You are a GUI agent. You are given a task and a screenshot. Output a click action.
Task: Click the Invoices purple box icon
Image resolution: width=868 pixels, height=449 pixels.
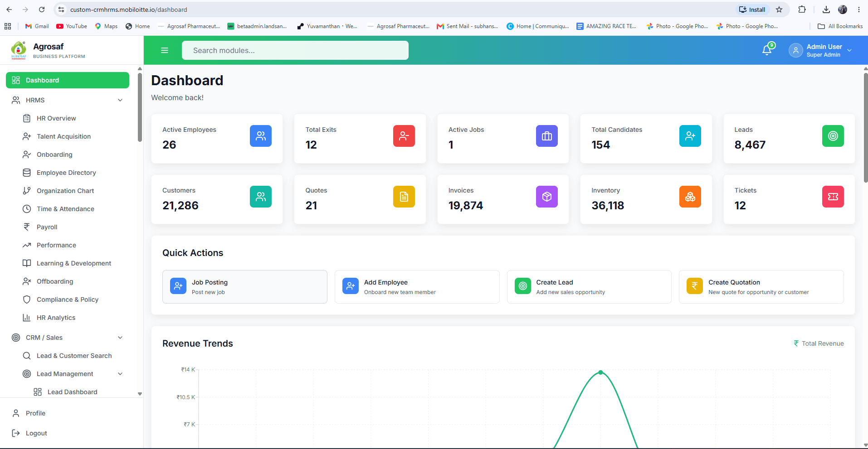pos(547,197)
